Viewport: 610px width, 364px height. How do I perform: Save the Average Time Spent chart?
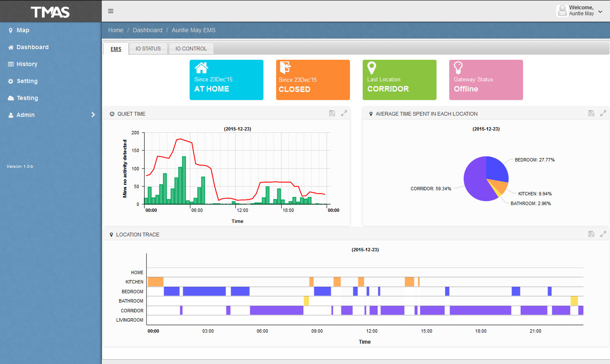pos(591,113)
